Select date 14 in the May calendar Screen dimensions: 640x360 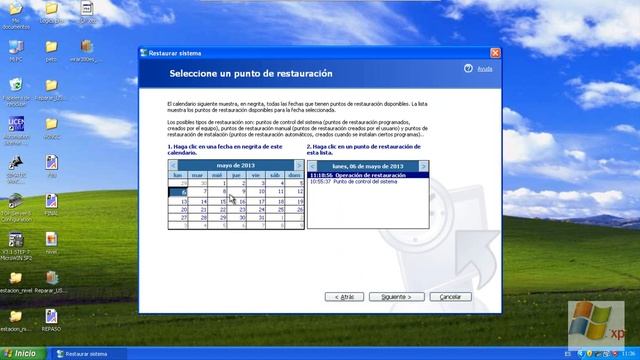coord(198,202)
